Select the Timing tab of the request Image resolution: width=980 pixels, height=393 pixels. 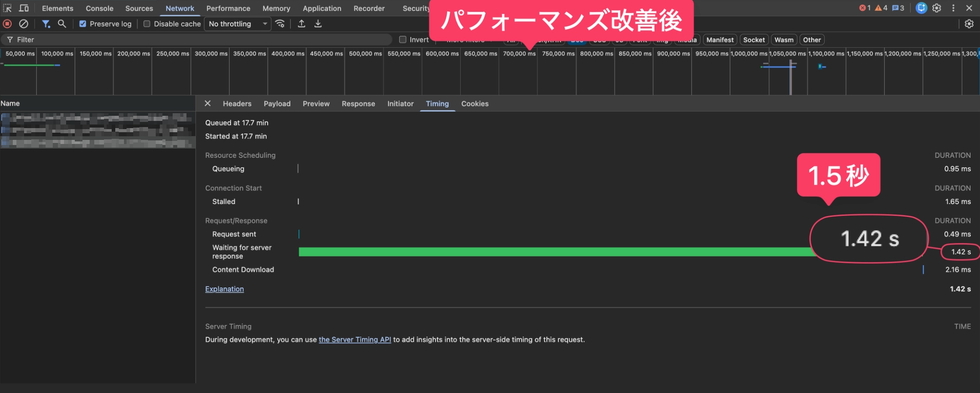pyautogui.click(x=437, y=104)
